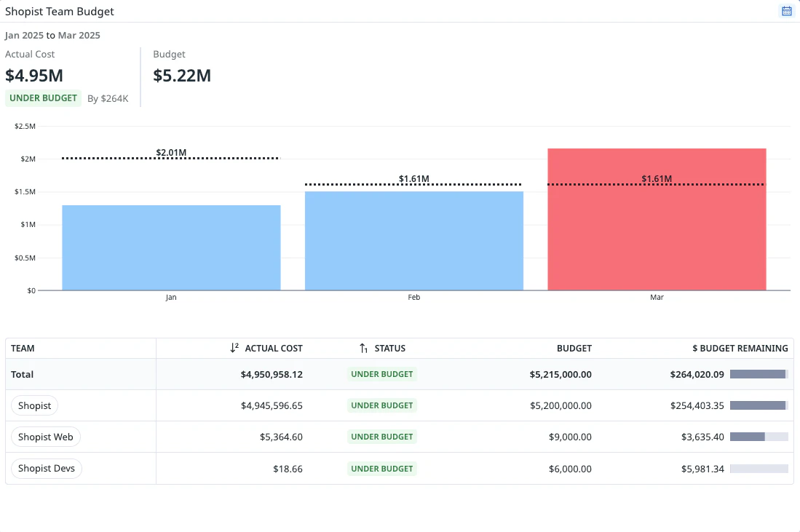Screen dimensions: 800x532
Task: Click the BUDGET column header
Action: [574, 349]
